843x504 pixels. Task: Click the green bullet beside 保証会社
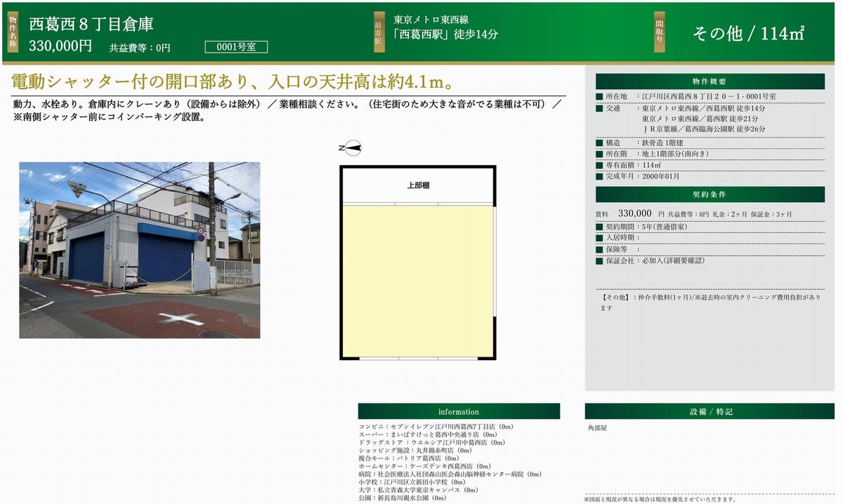click(x=599, y=260)
